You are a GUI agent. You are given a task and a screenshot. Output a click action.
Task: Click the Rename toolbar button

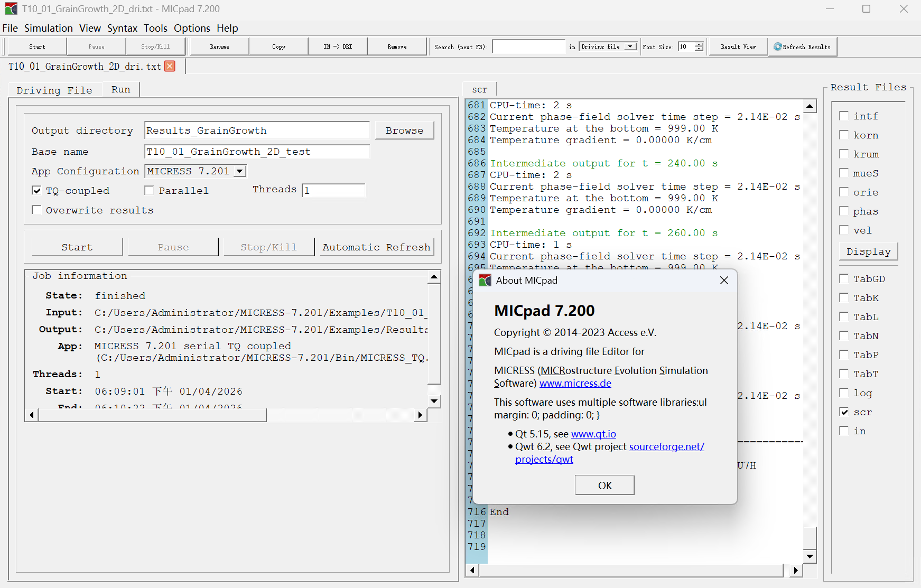click(219, 46)
